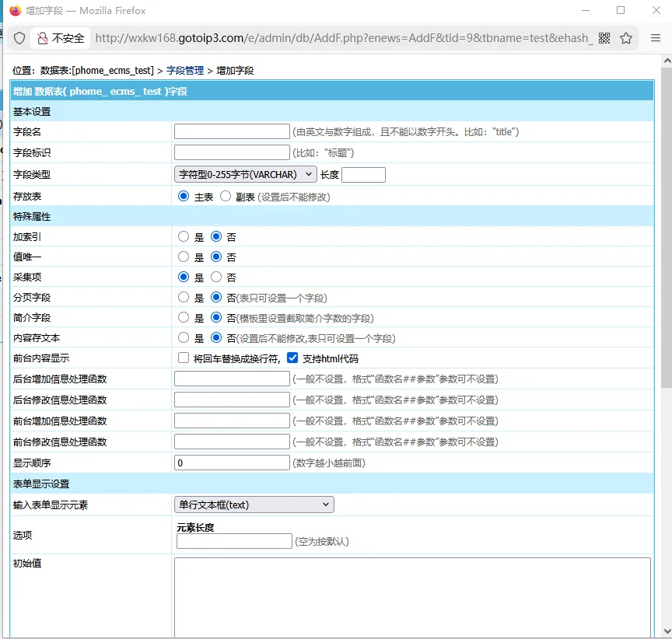The width and height of the screenshot is (672, 639).
Task: Click the vertical scrollbar thumb
Action: [667, 228]
